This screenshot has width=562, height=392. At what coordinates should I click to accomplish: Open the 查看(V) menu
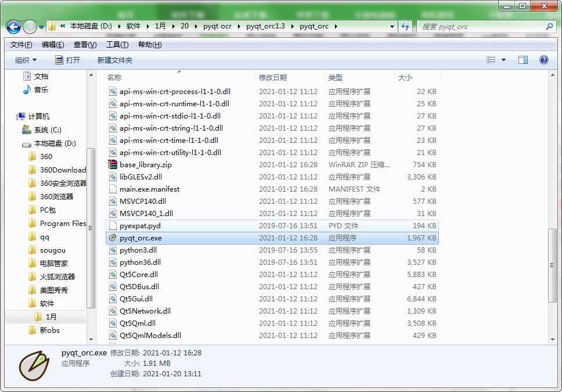(85, 45)
